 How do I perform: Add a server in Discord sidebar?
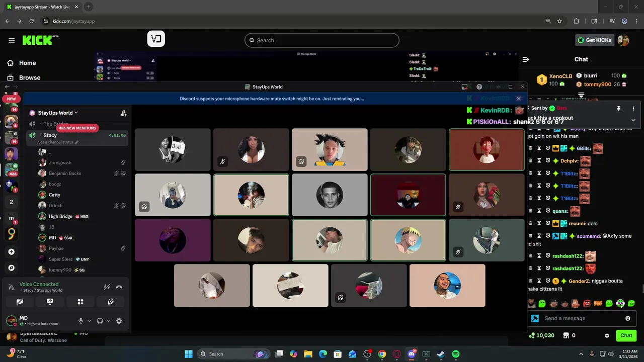(x=12, y=251)
